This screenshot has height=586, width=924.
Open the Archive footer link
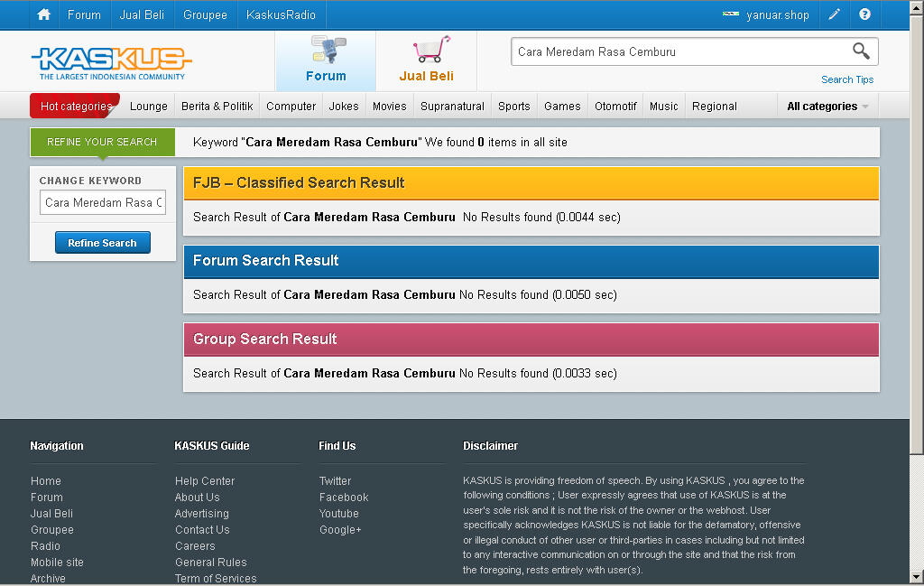[x=49, y=579]
